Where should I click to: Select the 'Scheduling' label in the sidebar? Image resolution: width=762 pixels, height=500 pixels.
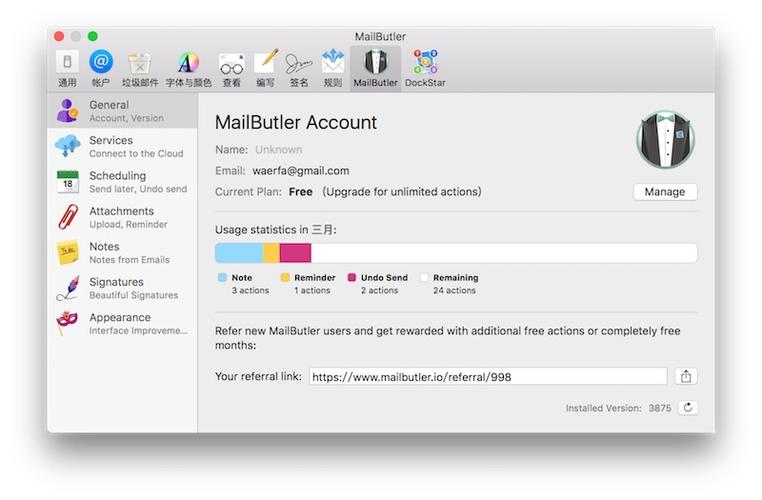tap(118, 176)
